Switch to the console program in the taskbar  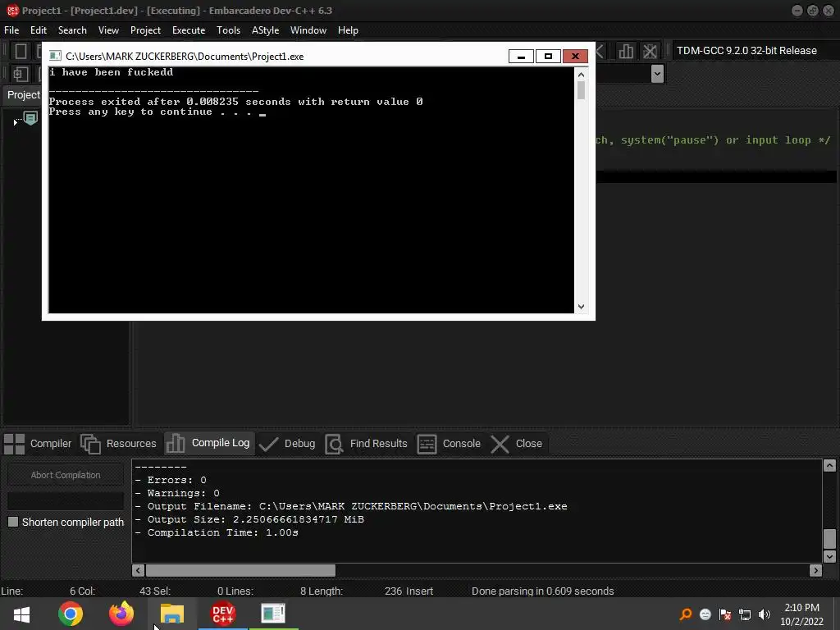coord(273,614)
